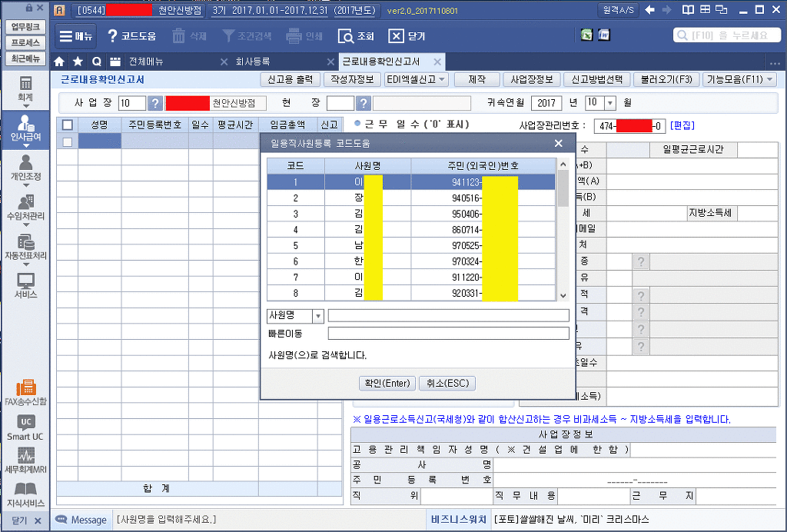Image resolution: width=787 pixels, height=532 pixels.
Task: Export with the Excel icon
Action: [x=586, y=35]
